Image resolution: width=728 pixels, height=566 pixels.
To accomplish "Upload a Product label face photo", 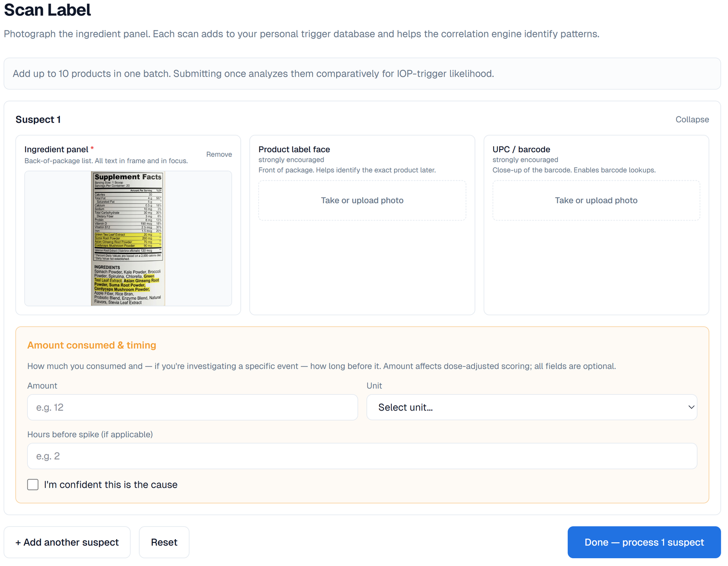I will (x=362, y=200).
